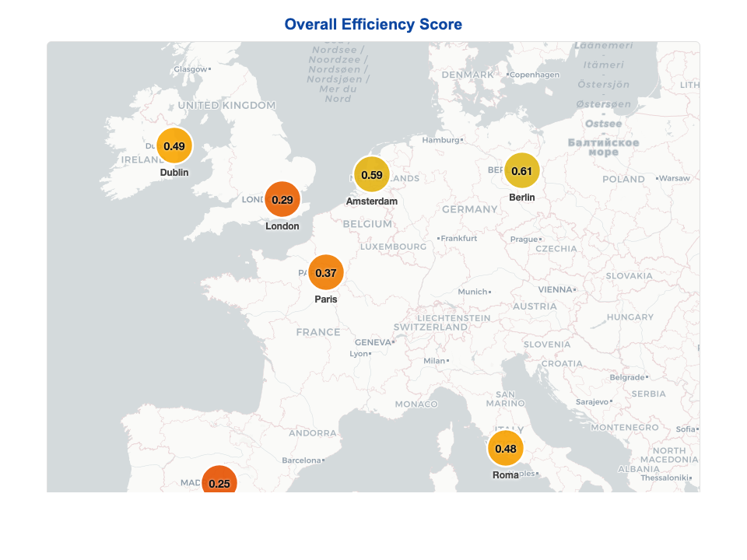Click the SWITZERLAND country label
The width and height of the screenshot is (747, 560).
pos(430,327)
